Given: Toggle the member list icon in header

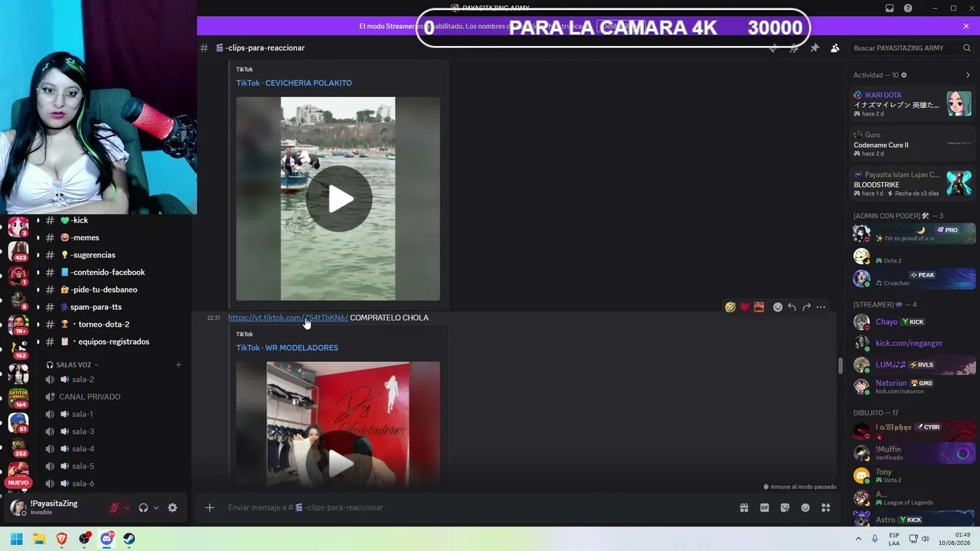Looking at the screenshot, I should coord(835,47).
